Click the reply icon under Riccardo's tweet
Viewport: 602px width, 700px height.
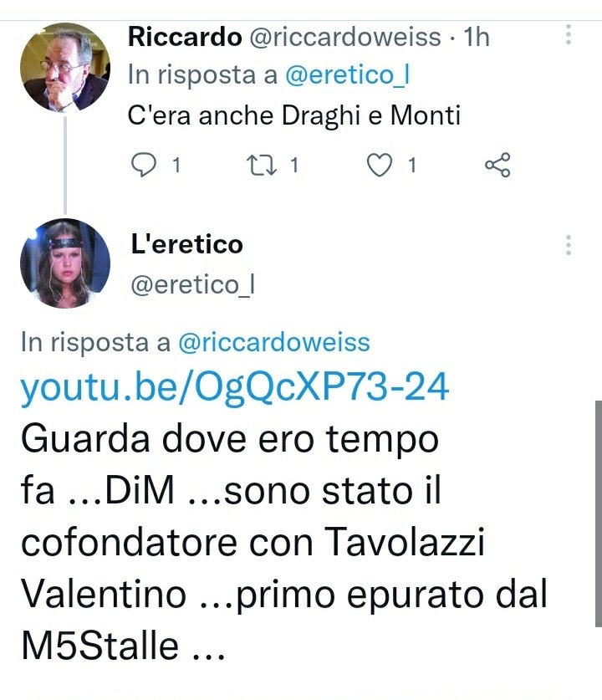tap(144, 165)
